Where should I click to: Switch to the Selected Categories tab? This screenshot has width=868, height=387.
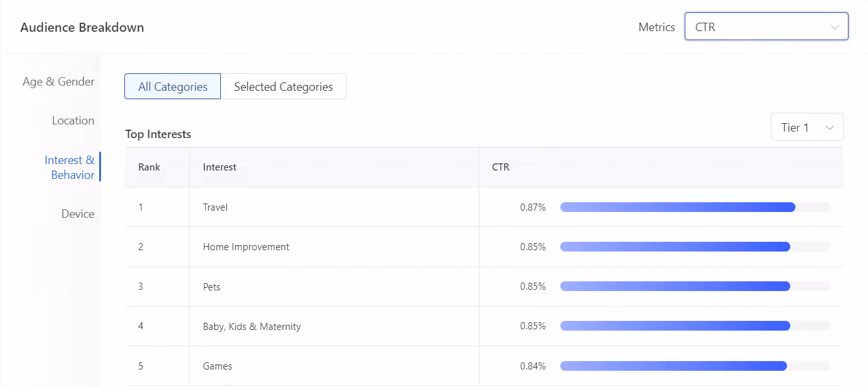284,86
